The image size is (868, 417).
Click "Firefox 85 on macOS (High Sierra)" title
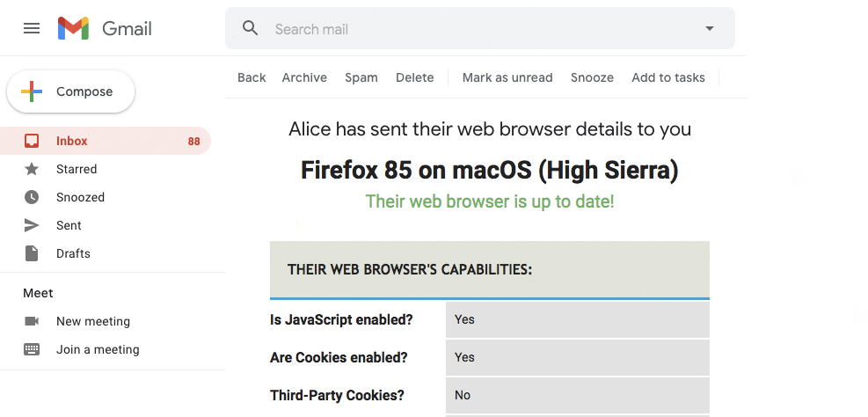tap(489, 170)
